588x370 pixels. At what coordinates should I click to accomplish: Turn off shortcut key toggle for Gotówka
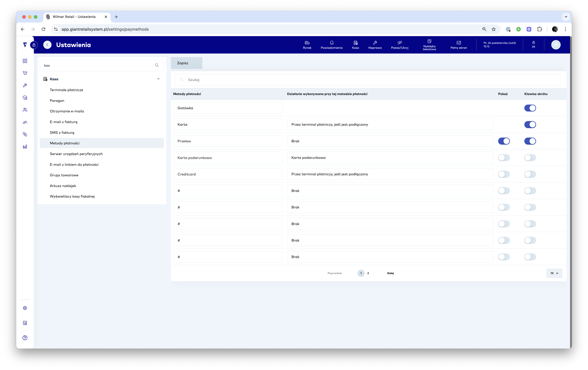coord(530,108)
